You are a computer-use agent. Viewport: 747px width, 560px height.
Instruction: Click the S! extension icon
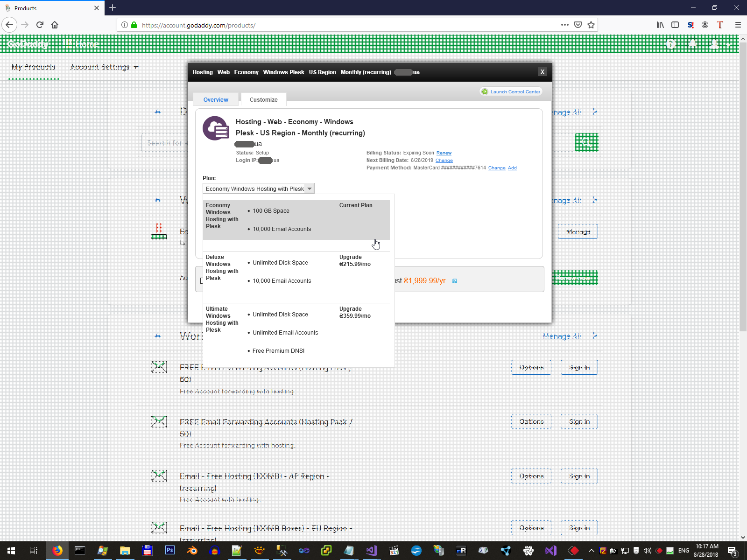691,25
